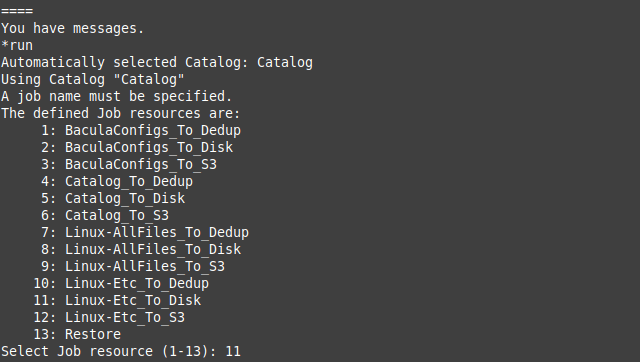Click the *run command line

(17, 45)
